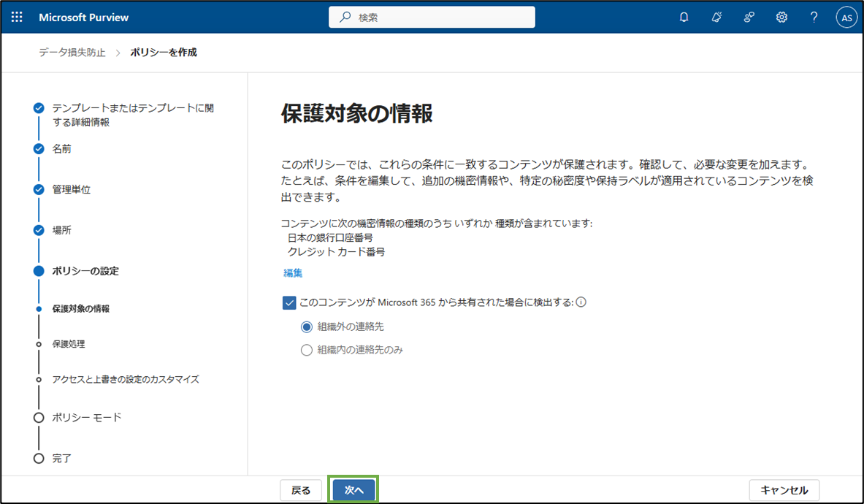Click the search magnifier icon
Viewport: 864px width, 504px height.
point(345,17)
